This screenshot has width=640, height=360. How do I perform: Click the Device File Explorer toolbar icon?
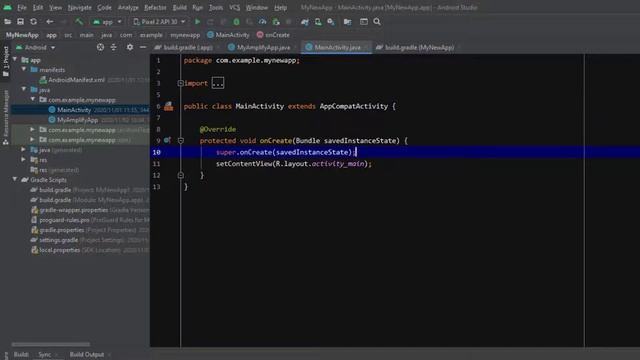[x=347, y=22]
